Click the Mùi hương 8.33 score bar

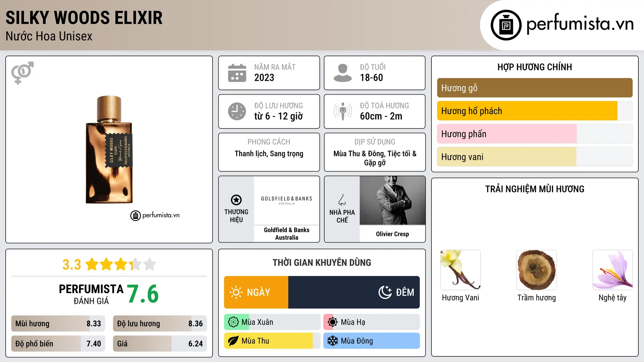58,324
